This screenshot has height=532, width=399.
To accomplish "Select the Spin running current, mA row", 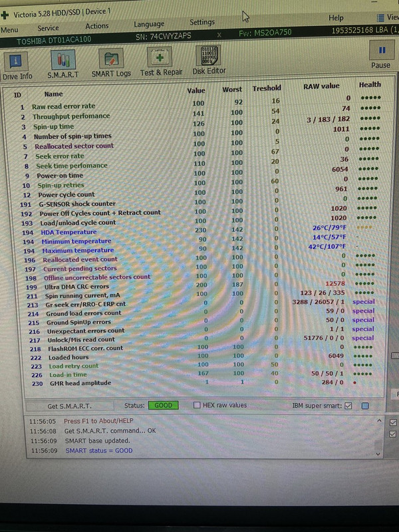I will [200, 294].
